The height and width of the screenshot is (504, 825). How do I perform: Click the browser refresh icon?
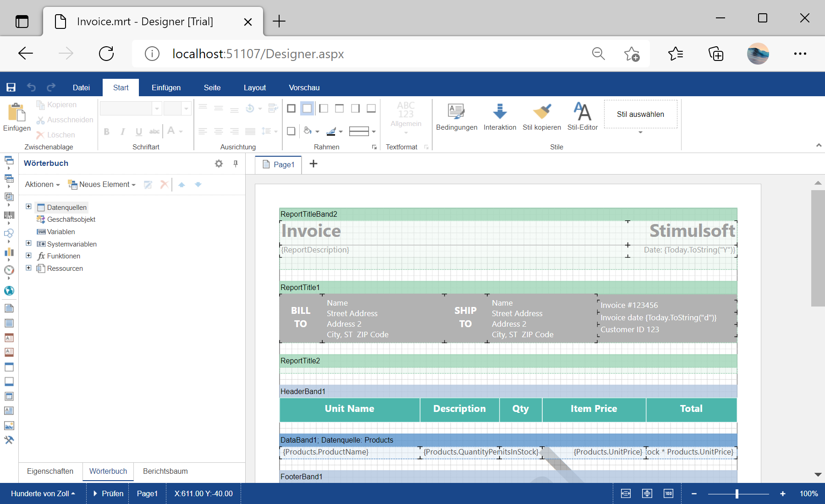(x=106, y=54)
